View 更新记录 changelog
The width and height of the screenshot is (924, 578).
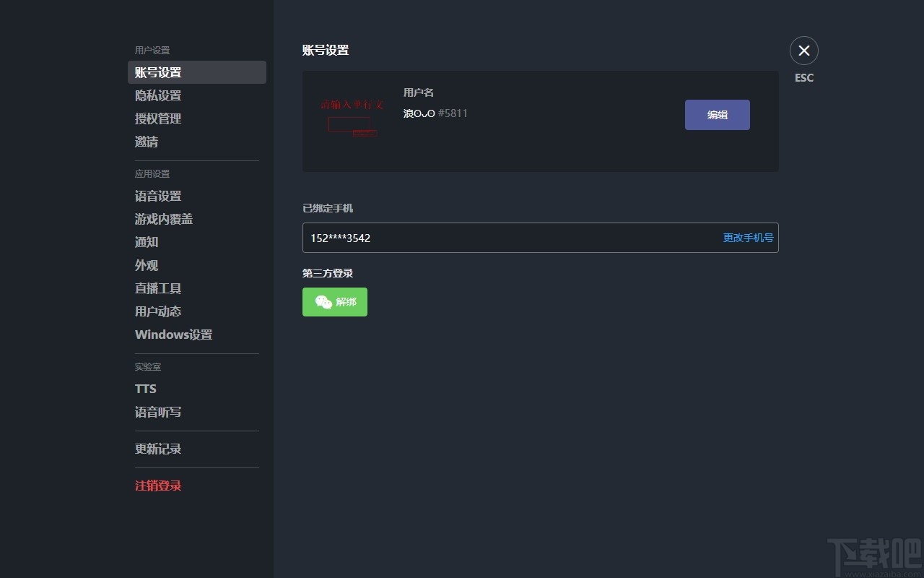tap(197, 449)
